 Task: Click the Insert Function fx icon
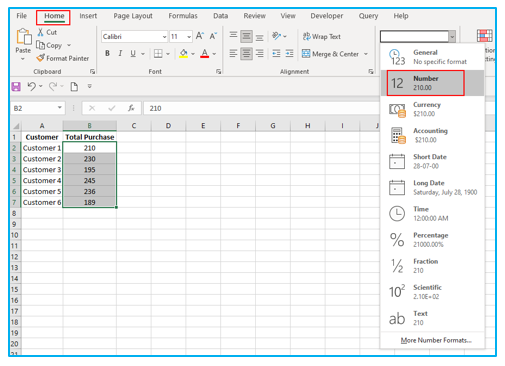pyautogui.click(x=131, y=108)
